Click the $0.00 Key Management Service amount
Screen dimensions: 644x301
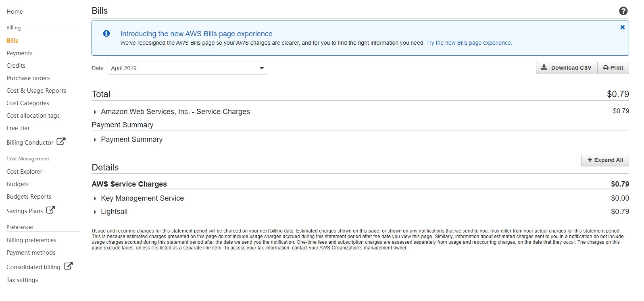point(620,198)
